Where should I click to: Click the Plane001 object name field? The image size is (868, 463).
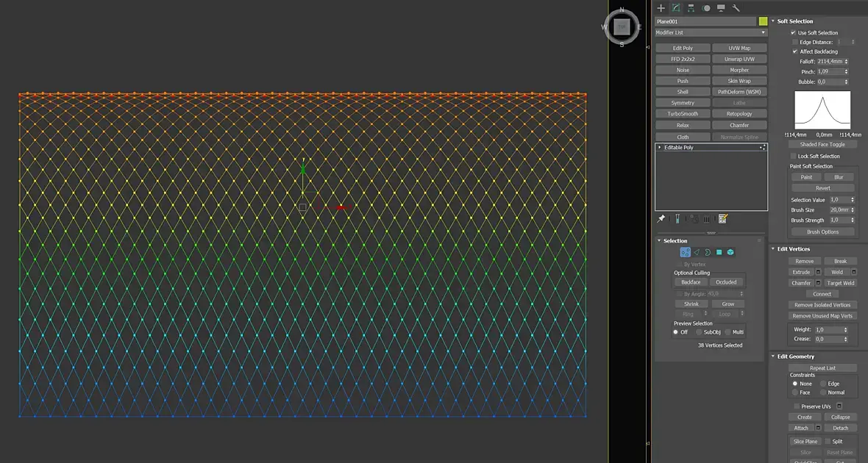pos(705,21)
